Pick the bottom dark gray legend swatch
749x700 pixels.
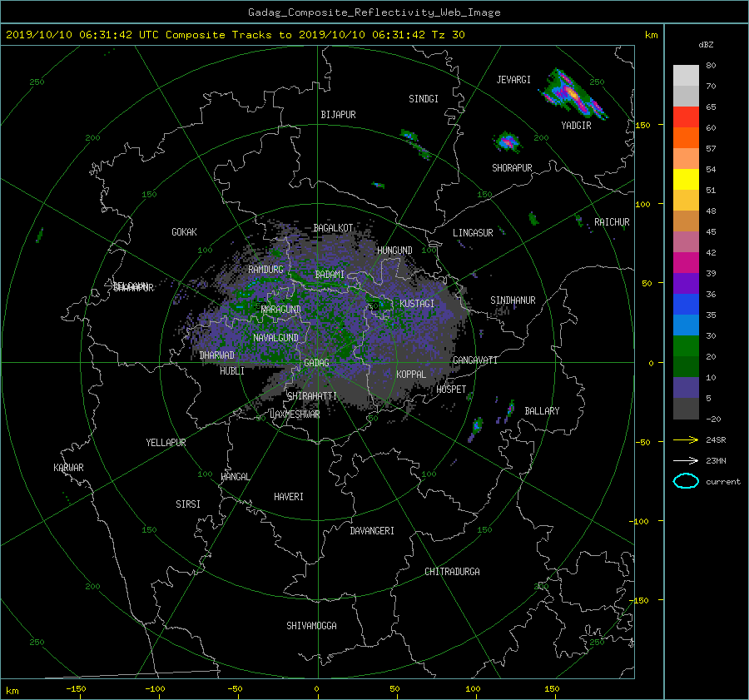[x=686, y=409]
